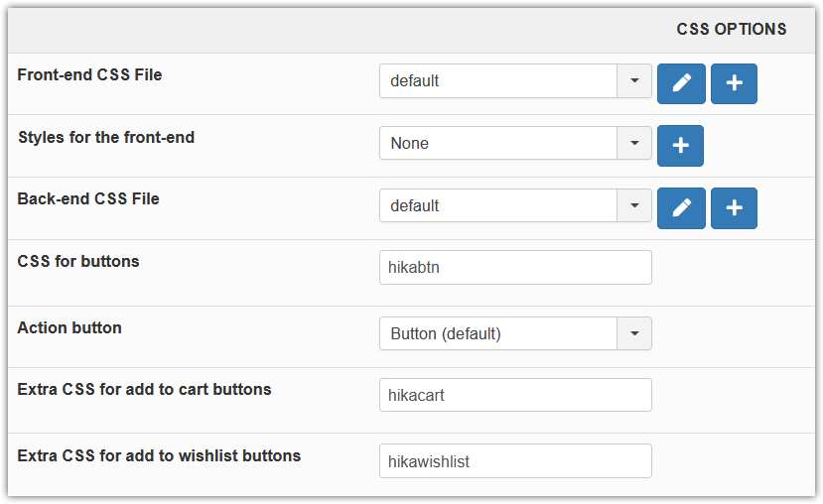Click the Back-end CSS File label
823x504 pixels.
pyautogui.click(x=88, y=198)
